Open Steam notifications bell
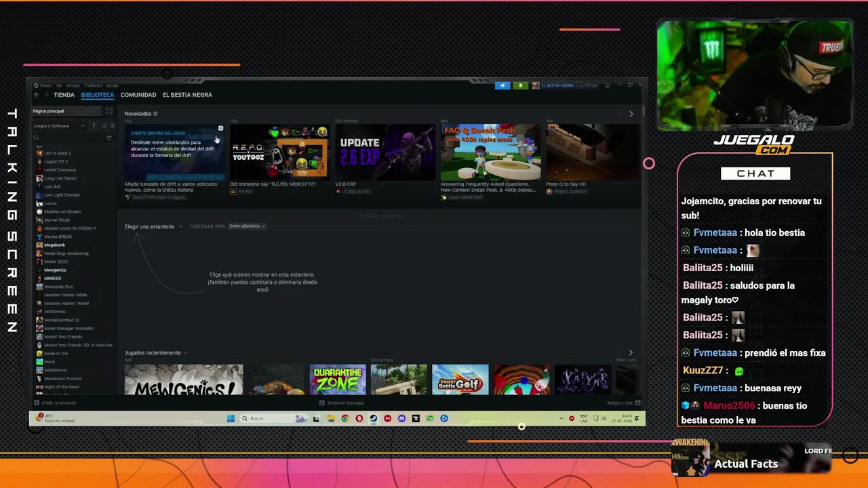This screenshot has height=488, width=868. coord(521,85)
